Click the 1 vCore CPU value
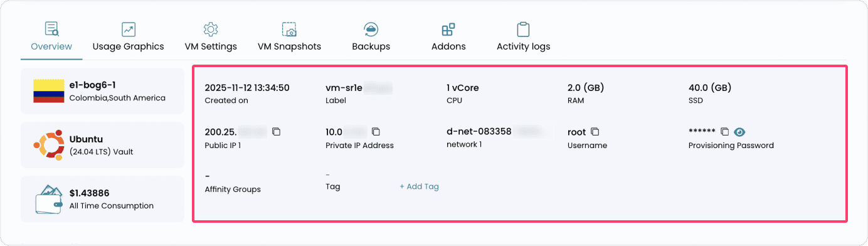 coord(462,88)
